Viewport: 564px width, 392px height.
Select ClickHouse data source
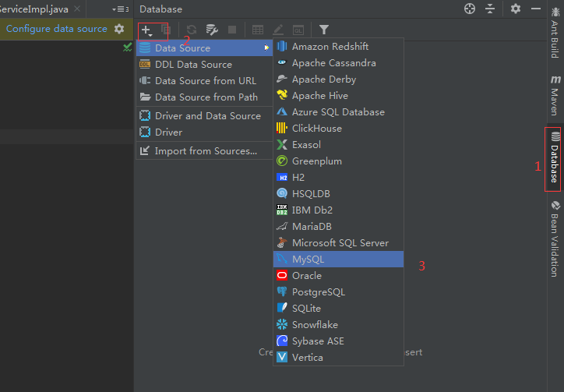coord(338,129)
